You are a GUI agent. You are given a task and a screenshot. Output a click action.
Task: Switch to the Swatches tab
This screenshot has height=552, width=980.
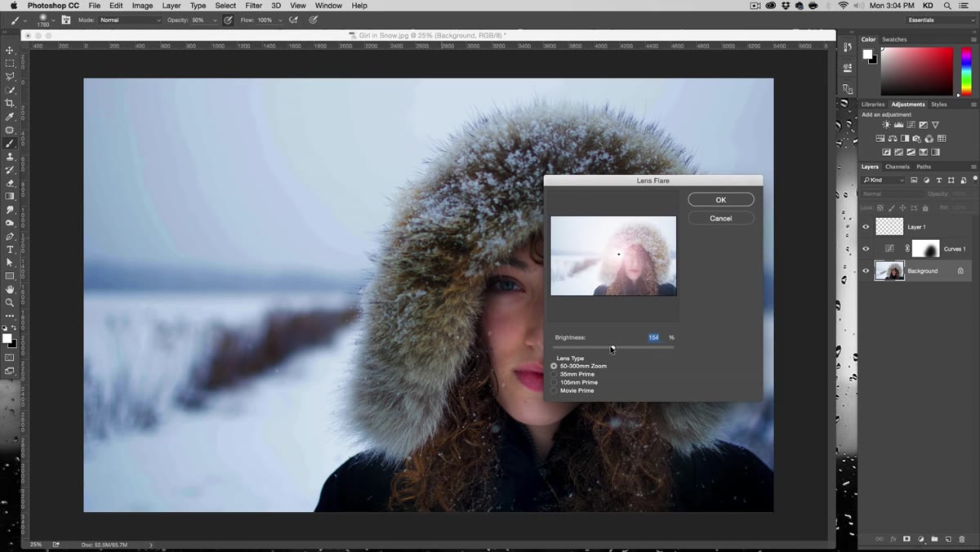click(x=894, y=39)
